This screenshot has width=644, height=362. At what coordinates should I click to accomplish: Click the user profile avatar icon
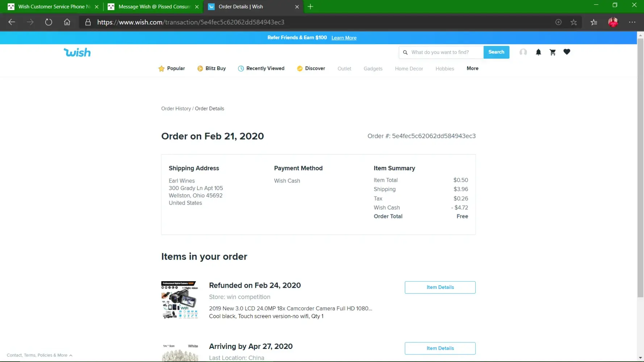523,52
